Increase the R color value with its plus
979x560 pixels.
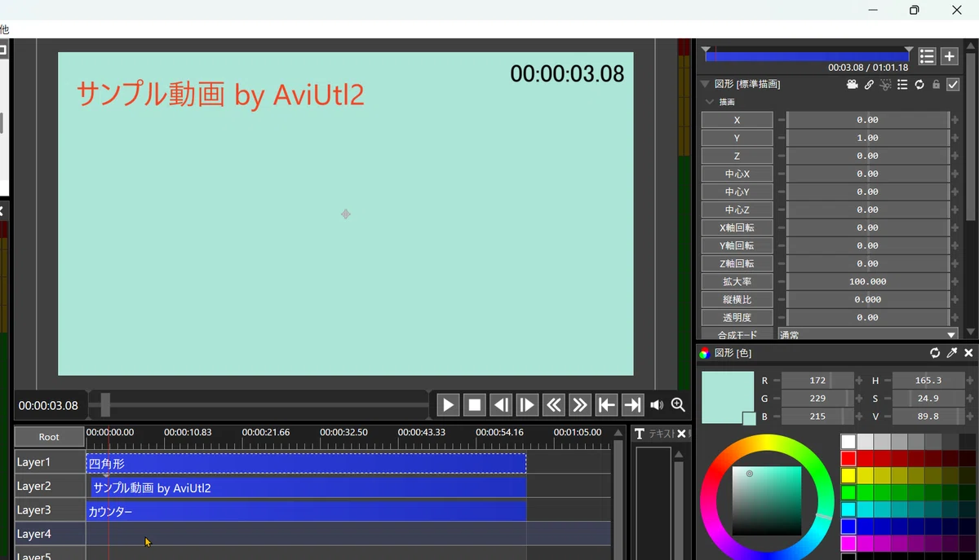coord(858,381)
